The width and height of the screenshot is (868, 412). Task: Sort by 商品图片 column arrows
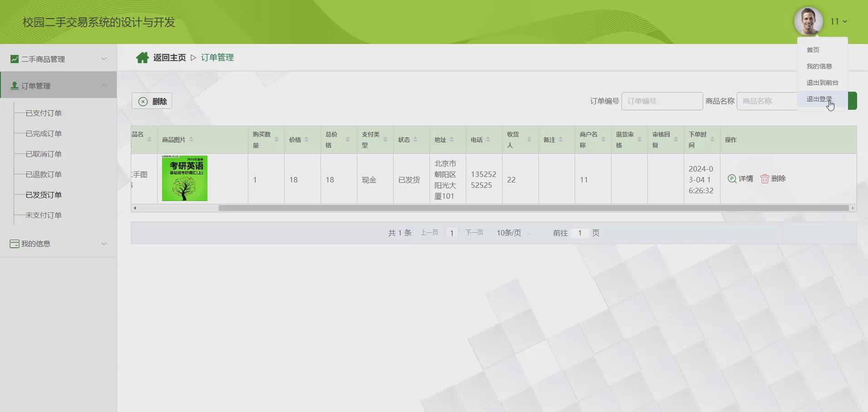click(x=191, y=140)
